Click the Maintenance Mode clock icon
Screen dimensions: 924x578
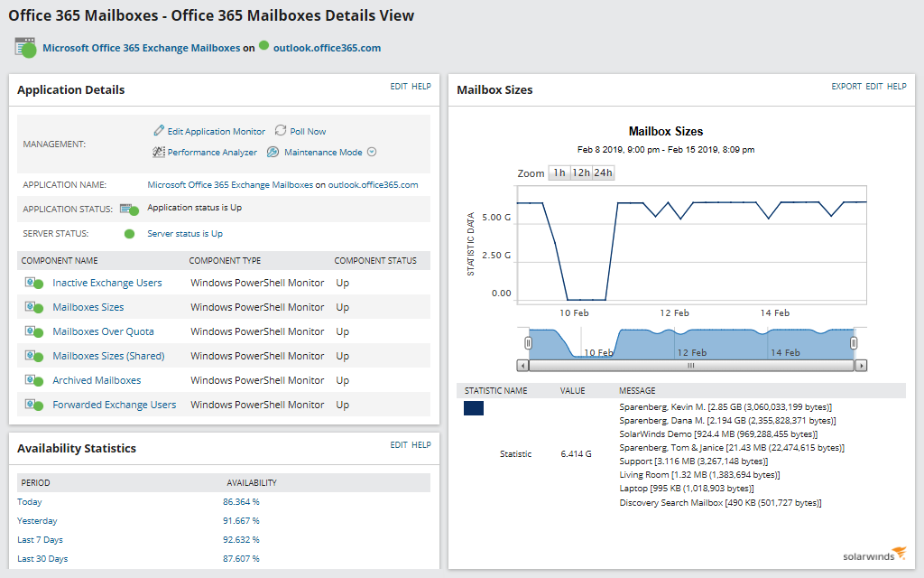click(x=273, y=152)
